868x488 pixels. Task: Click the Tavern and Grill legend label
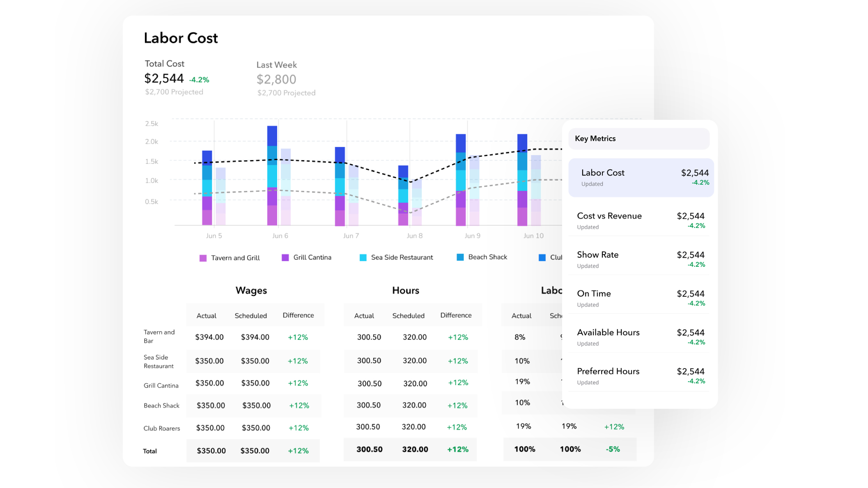click(235, 258)
